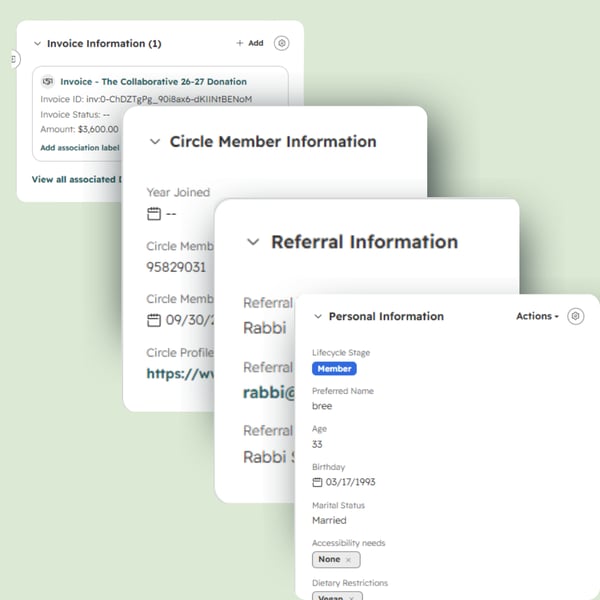Click the Amount $3,600.00 text
600x600 pixels.
(79, 129)
